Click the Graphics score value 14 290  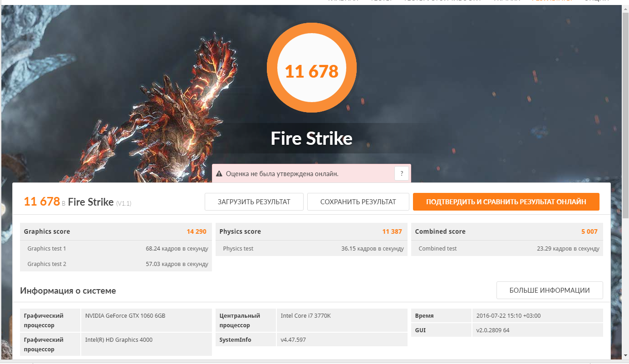click(197, 231)
